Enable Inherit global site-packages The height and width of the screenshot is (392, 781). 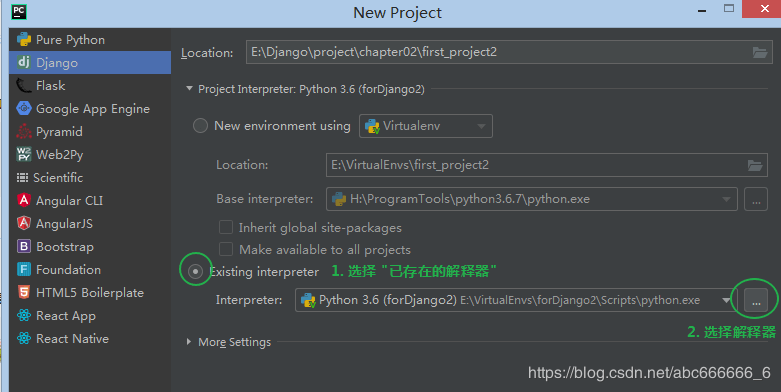pyautogui.click(x=226, y=227)
